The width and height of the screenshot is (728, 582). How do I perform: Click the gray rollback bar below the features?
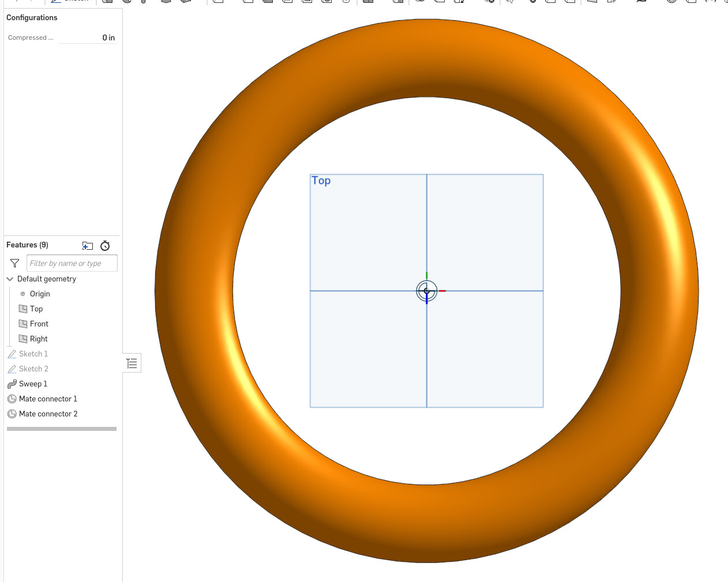(x=62, y=429)
